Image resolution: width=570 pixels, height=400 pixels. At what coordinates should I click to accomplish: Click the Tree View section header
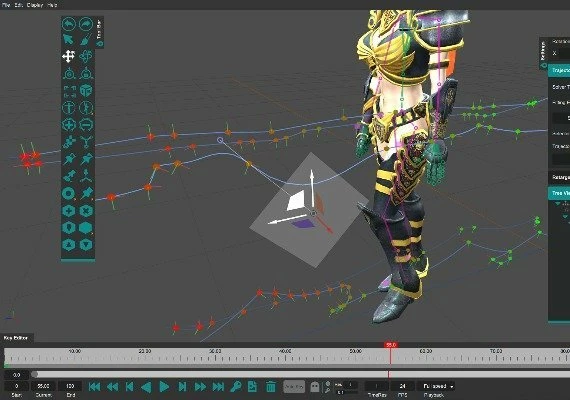pos(559,193)
